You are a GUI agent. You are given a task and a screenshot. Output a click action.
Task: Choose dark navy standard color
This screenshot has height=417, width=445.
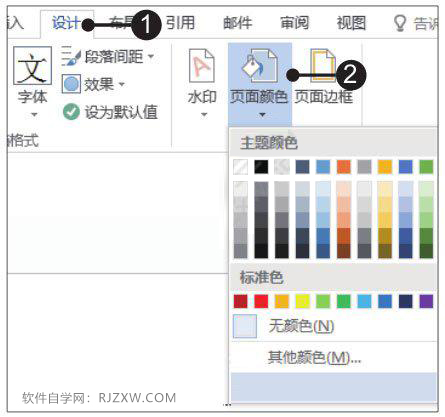tap(406, 301)
